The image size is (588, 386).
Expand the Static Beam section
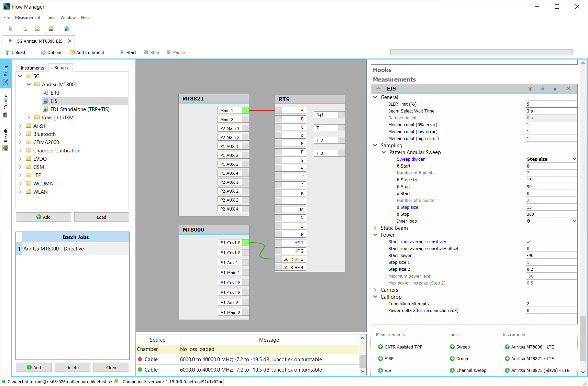pyautogui.click(x=375, y=228)
